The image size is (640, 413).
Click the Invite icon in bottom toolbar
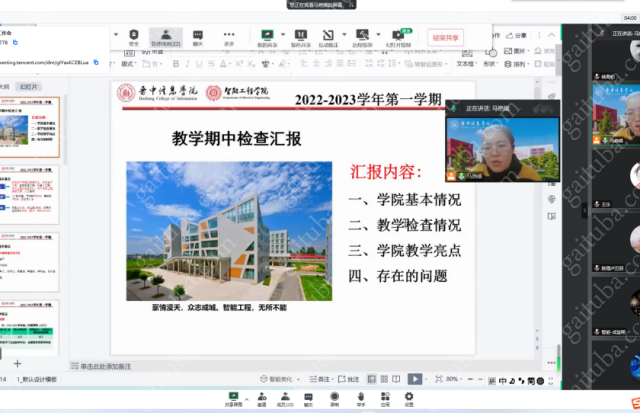tap(262, 399)
